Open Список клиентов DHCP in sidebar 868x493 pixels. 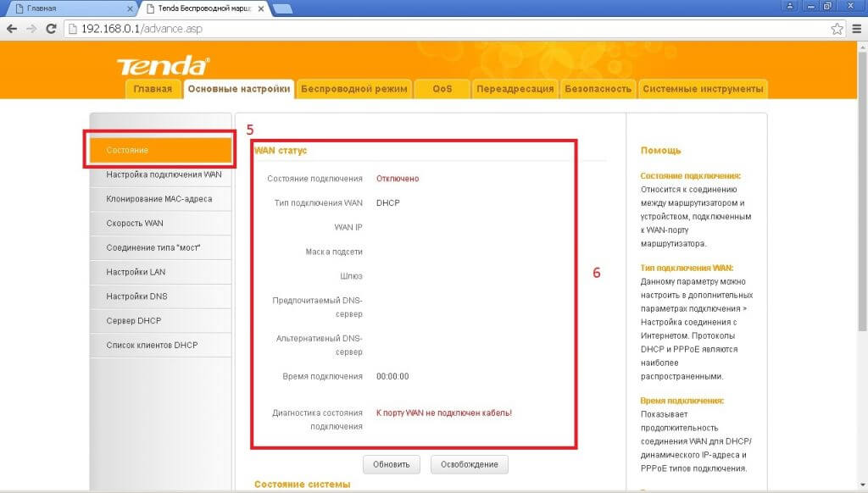[151, 345]
